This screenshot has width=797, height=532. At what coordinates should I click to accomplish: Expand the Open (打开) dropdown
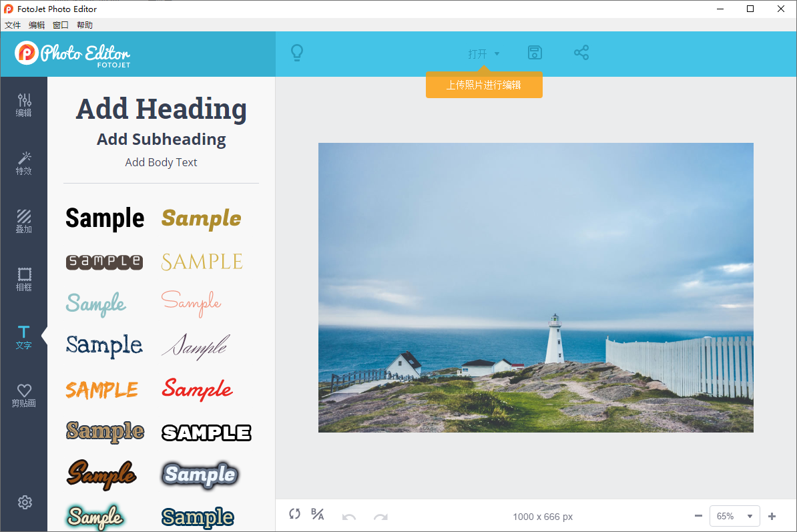click(x=484, y=54)
